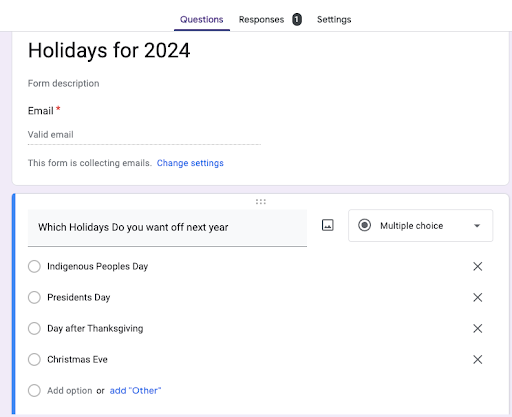Switch to the Questions tab
The width and height of the screenshot is (512, 417).
[x=202, y=19]
